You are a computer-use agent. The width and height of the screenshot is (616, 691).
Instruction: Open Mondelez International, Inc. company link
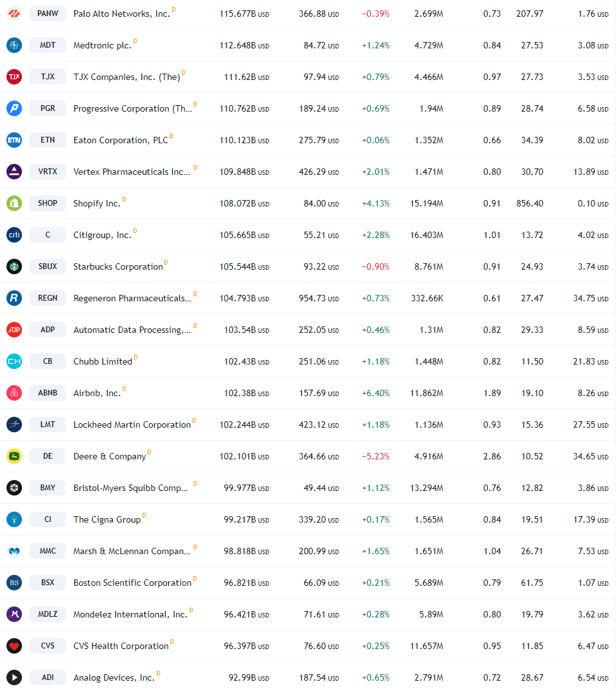coord(130,614)
